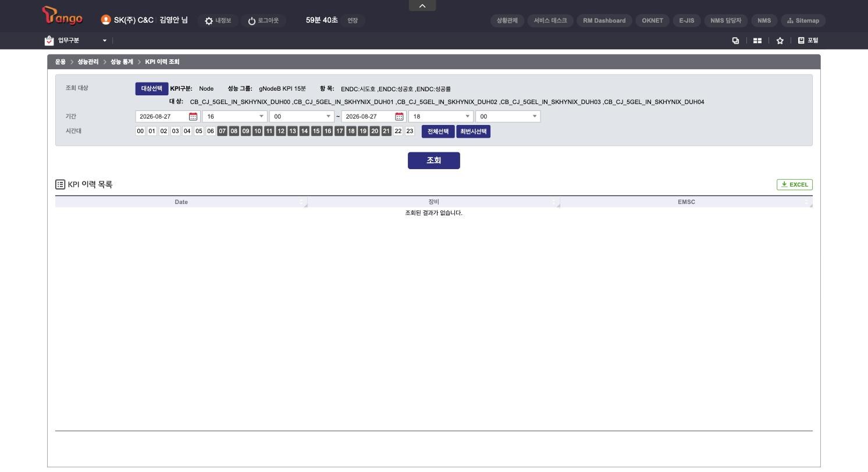The width and height of the screenshot is (868, 472).
Task: Open RM Dashboard
Action: click(604, 20)
